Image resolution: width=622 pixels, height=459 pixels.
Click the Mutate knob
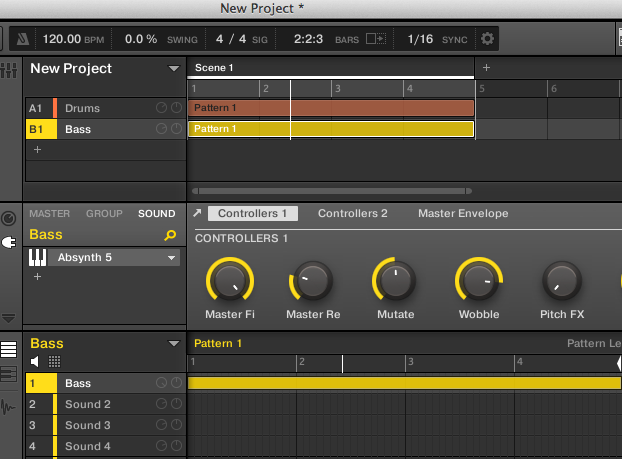point(395,280)
